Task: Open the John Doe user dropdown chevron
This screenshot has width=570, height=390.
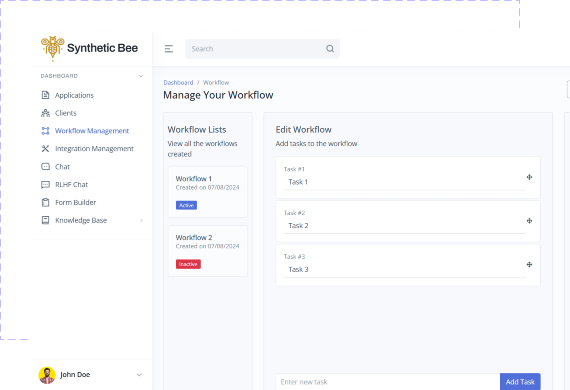Action: pyautogui.click(x=139, y=375)
